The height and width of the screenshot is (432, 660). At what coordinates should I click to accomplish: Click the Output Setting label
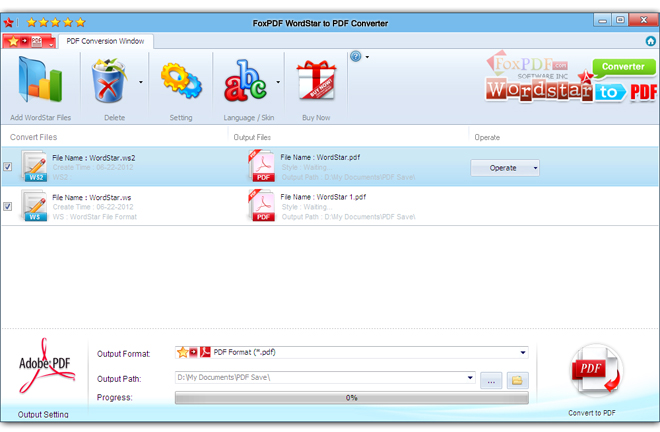coord(43,414)
